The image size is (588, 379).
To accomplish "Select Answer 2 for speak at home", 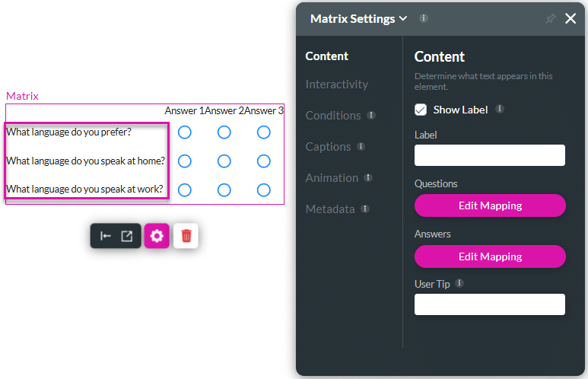I will point(224,161).
